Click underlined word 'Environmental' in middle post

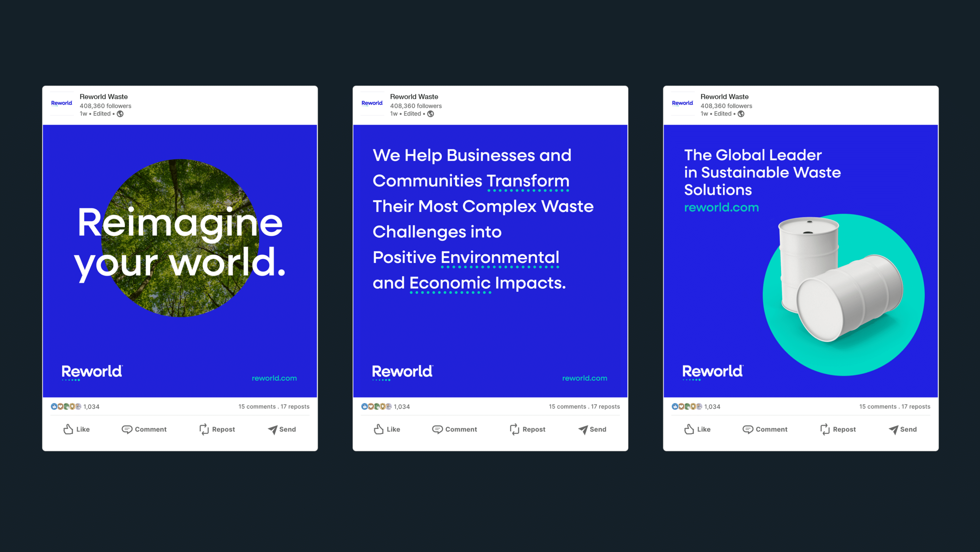click(x=500, y=258)
